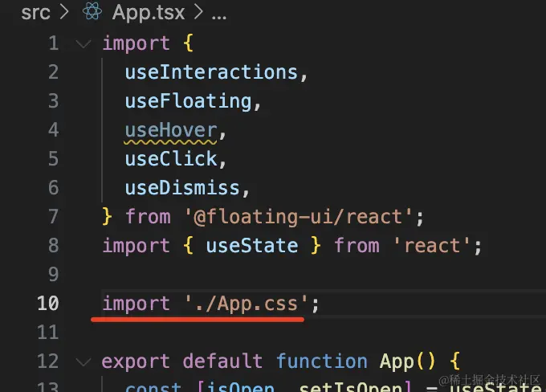Click the useState import on line 8
Viewport: 546px width, 392px height.
tap(252, 246)
